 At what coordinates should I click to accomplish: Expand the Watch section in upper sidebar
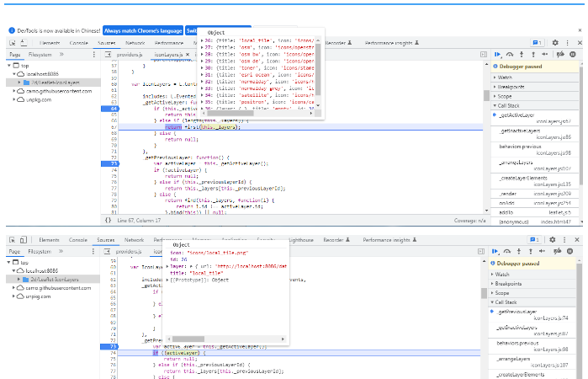tap(503, 77)
